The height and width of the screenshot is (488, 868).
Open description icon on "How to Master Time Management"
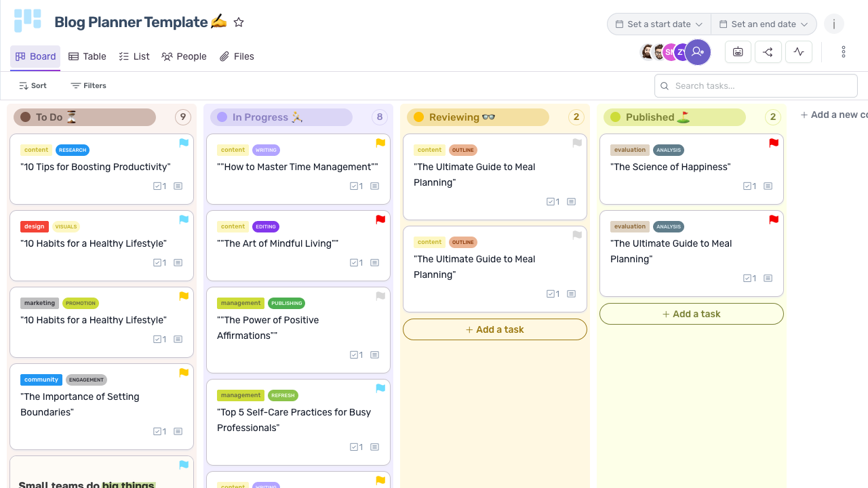(x=374, y=186)
